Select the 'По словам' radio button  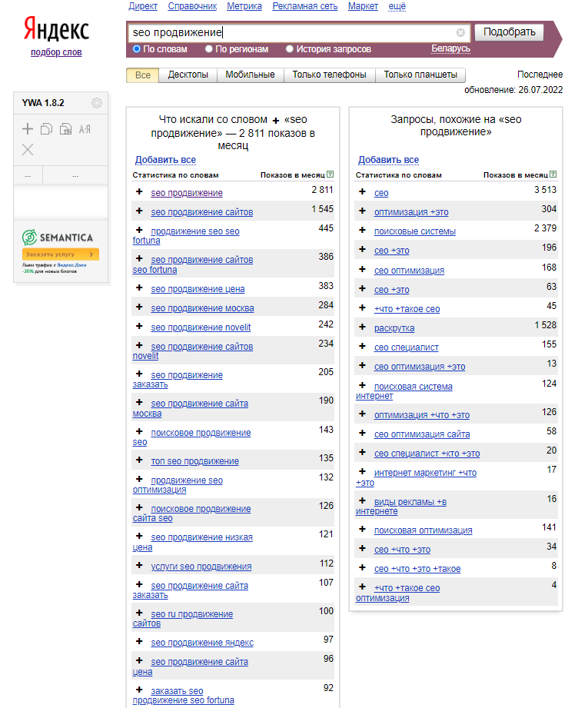[x=137, y=49]
